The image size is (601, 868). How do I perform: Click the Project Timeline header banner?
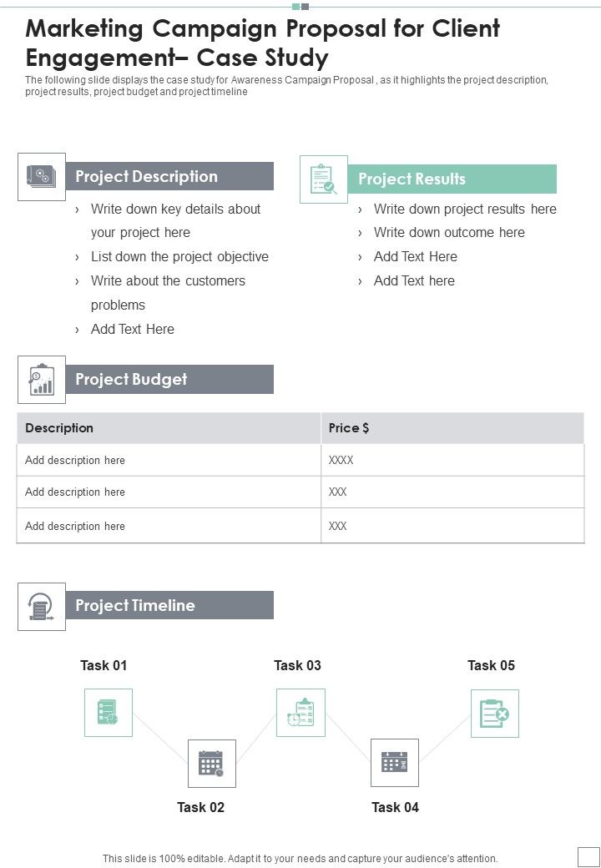click(169, 606)
